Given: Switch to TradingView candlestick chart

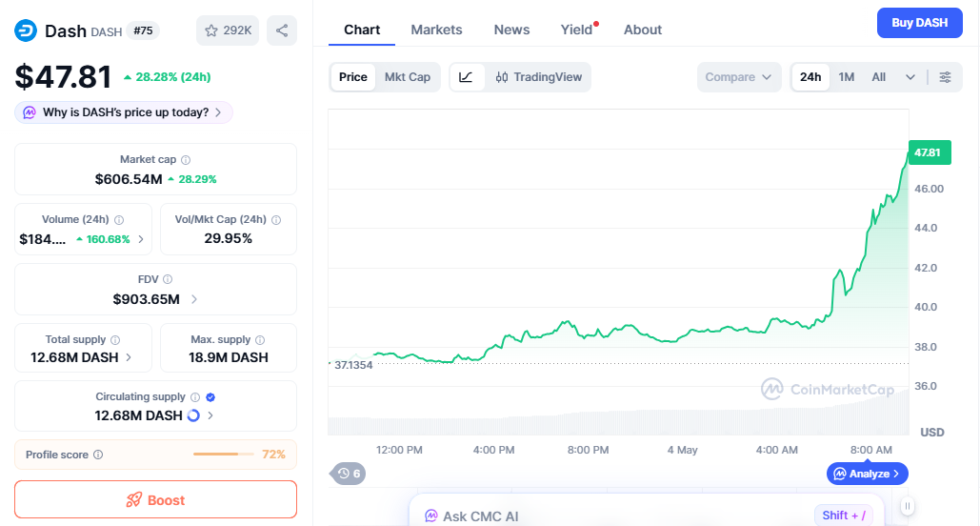Looking at the screenshot, I should pos(539,77).
